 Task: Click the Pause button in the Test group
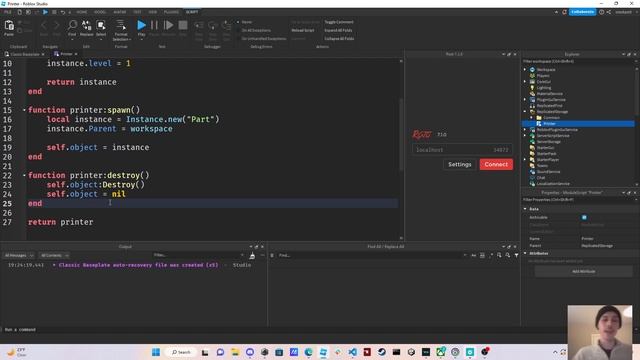[154, 25]
